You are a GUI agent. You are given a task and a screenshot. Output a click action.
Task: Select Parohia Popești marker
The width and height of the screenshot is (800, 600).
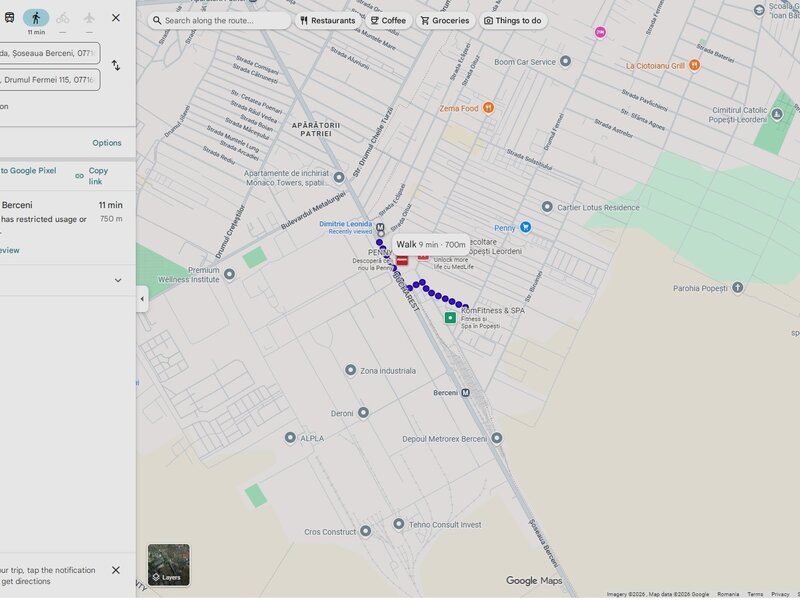pos(737,288)
